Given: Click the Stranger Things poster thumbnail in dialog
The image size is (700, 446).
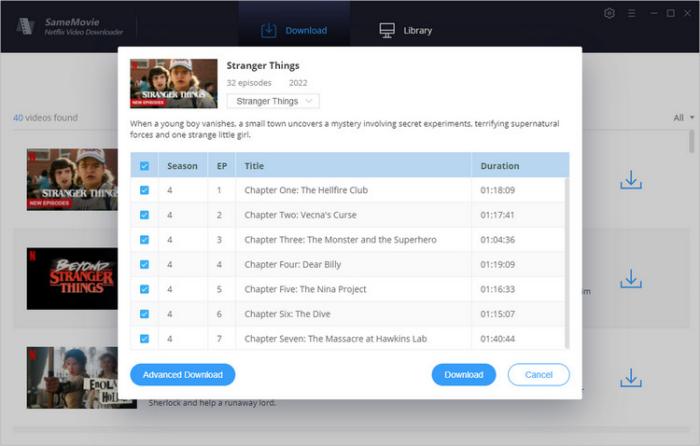Looking at the screenshot, I should pos(174,83).
